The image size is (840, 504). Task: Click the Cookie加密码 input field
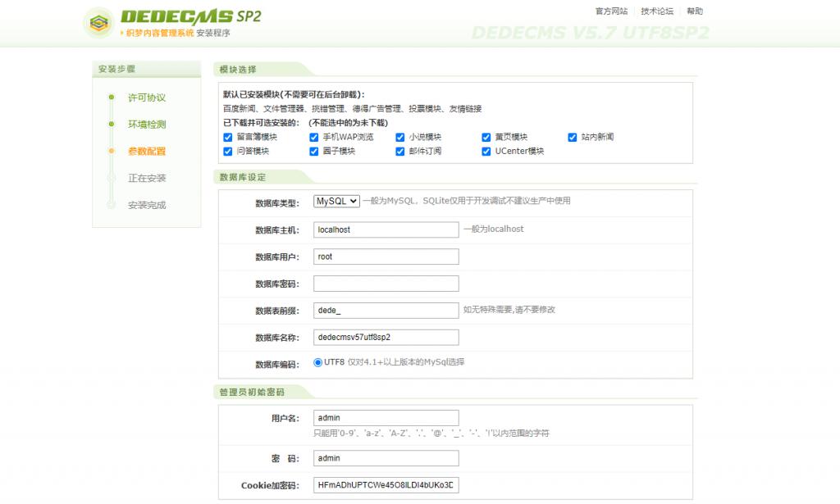pos(386,485)
